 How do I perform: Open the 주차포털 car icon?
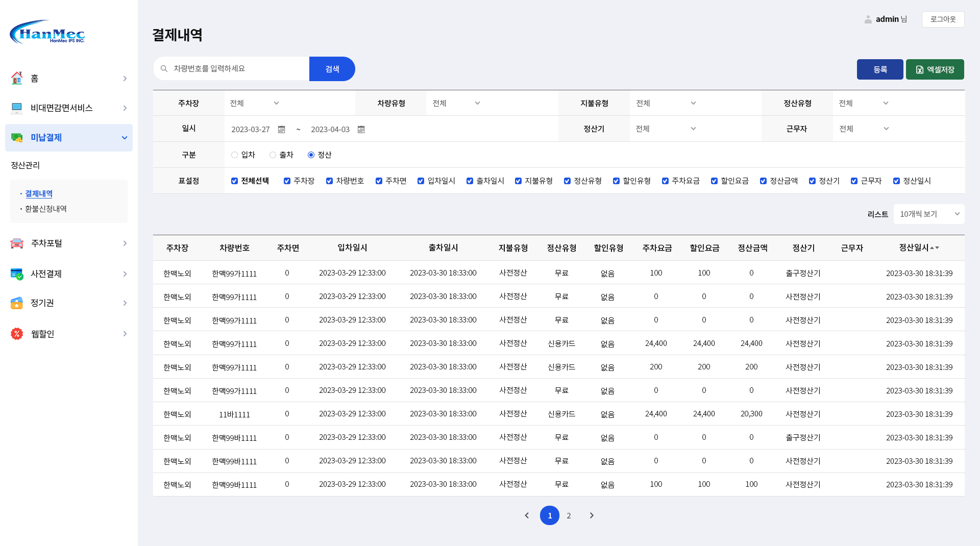click(x=17, y=243)
